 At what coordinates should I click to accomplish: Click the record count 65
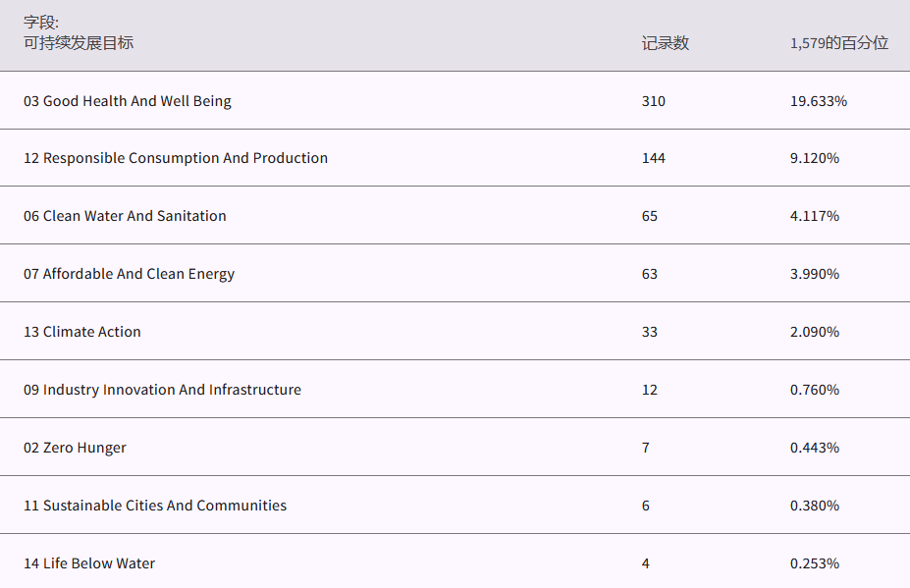[649, 216]
